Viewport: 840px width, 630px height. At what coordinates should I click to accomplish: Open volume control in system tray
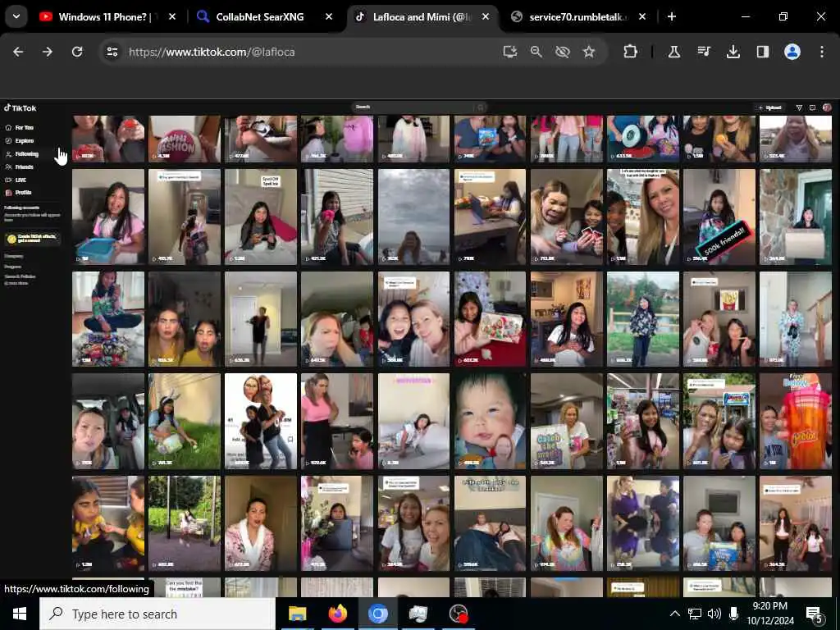(714, 614)
